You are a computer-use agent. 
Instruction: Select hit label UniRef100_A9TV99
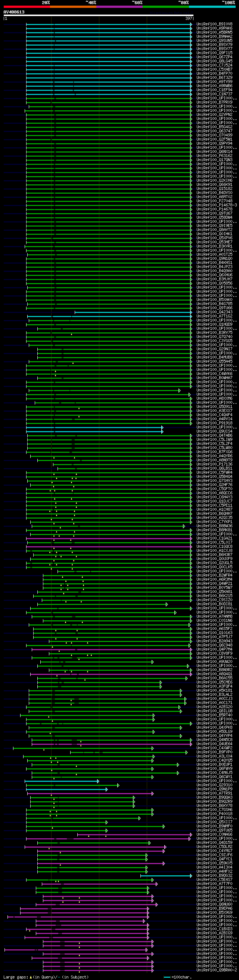tap(214, 82)
